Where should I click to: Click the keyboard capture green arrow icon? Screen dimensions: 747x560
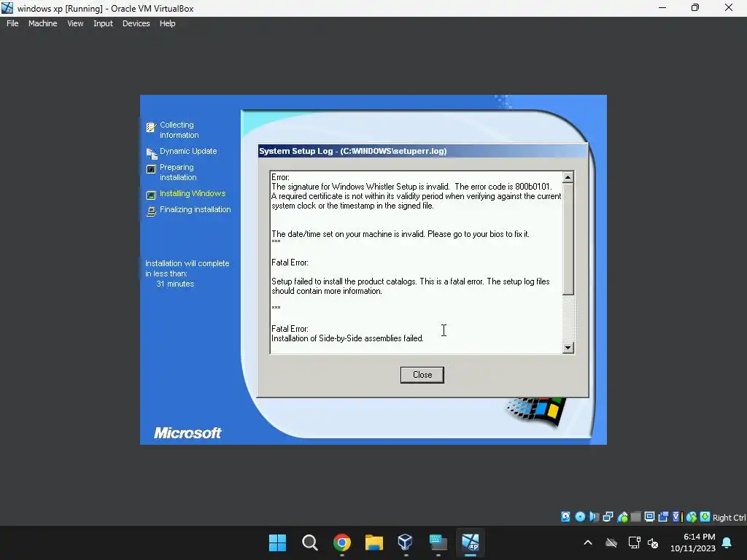coord(705,517)
